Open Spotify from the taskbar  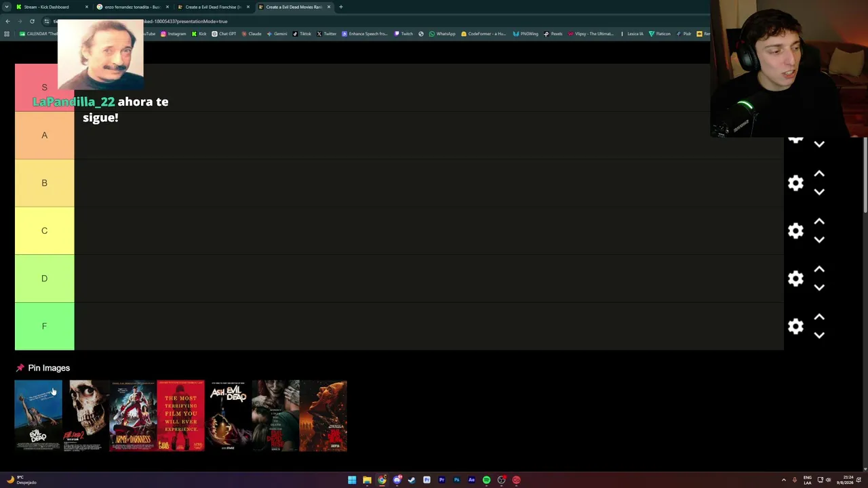click(x=486, y=480)
